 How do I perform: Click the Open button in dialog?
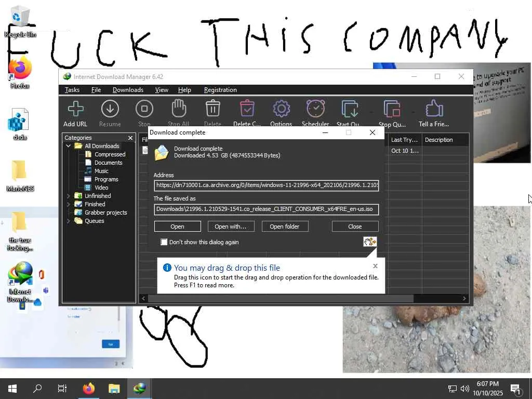[178, 227]
